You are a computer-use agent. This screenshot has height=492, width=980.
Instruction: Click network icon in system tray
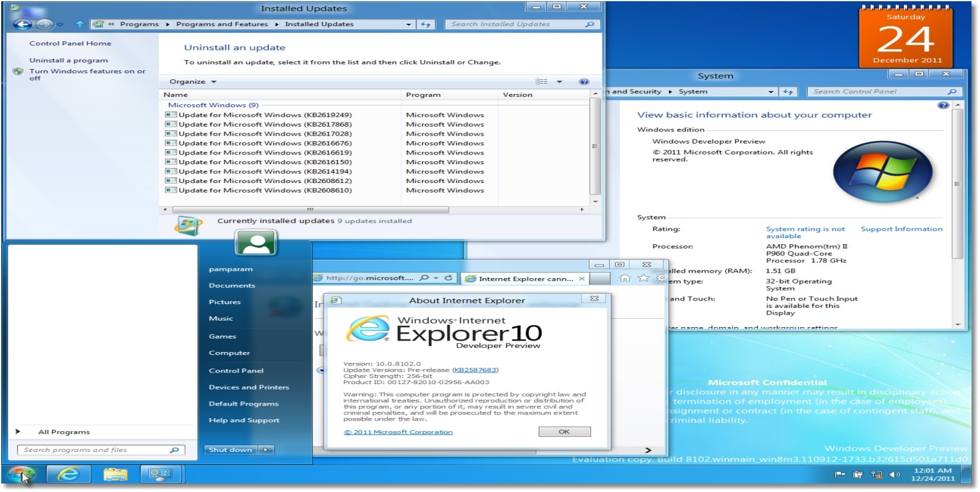[876, 475]
